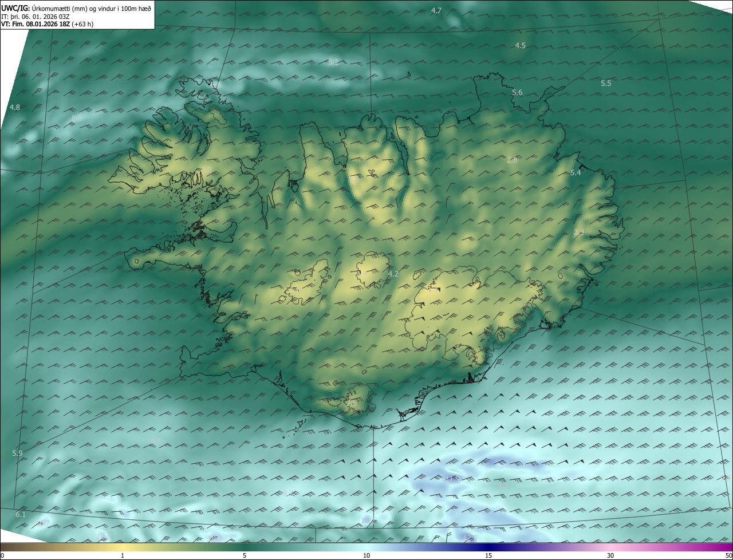Screen dimensions: 733x560
Task: Select the valid time 'VT: Fim. 08.01.2026 18Z (+63 h)'
Action: click(x=47, y=24)
